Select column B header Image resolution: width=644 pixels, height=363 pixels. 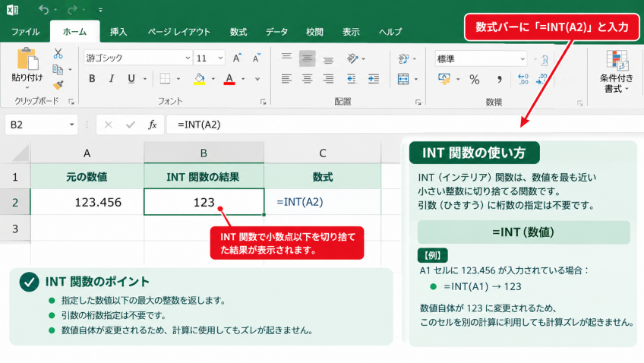pos(204,153)
